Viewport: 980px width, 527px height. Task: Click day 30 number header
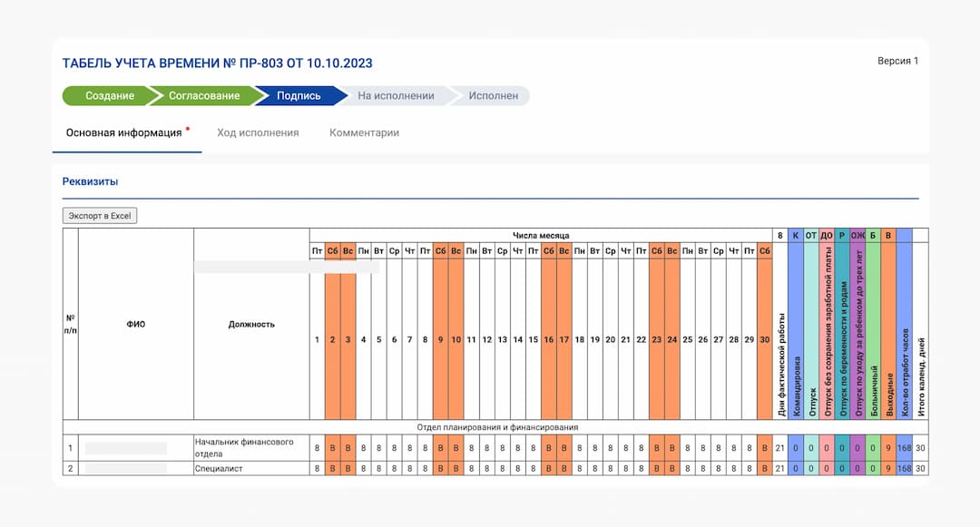764,339
